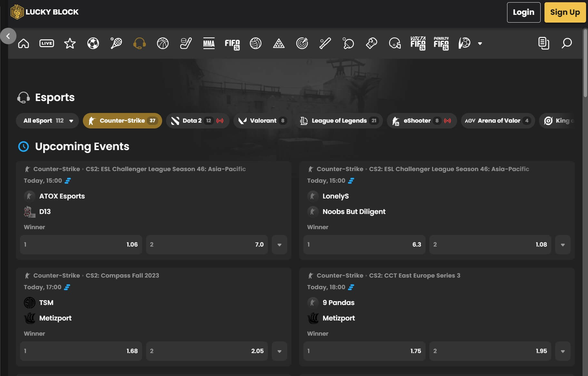The image size is (588, 376).
Task: Bet on Noobs But Diligent at 1.08
Action: pyautogui.click(x=490, y=245)
